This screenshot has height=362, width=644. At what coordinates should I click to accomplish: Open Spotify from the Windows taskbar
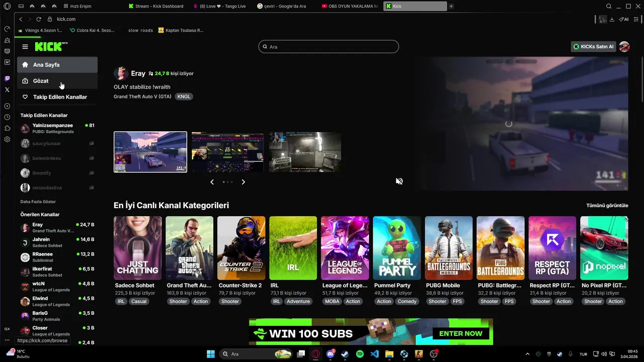[x=360, y=354]
